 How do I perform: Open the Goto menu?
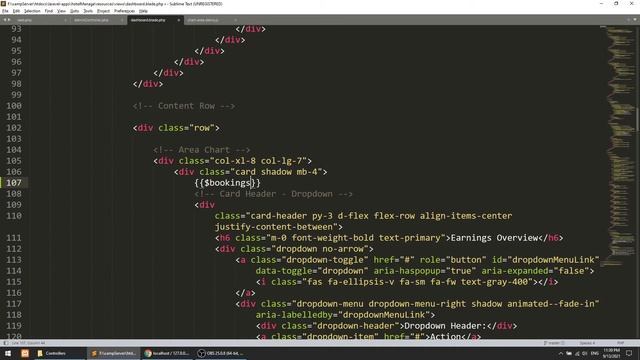(74, 11)
